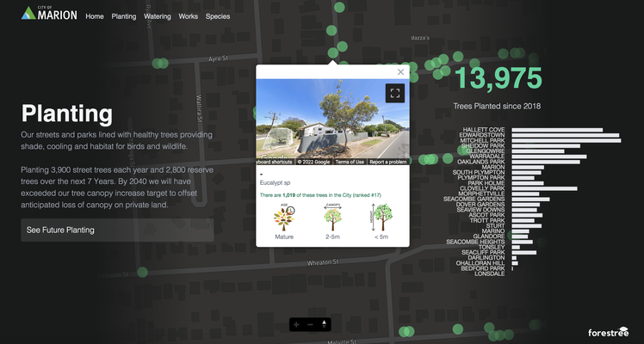
Task: Click the Mature tree age icon
Action: click(x=284, y=218)
